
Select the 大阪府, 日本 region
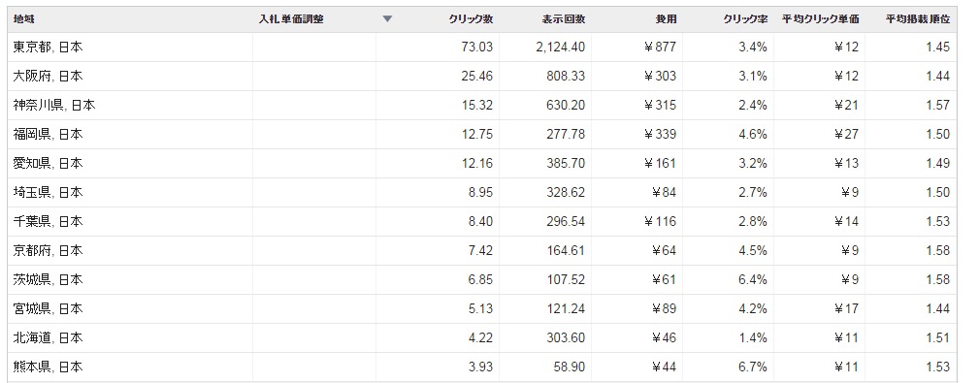(48, 77)
